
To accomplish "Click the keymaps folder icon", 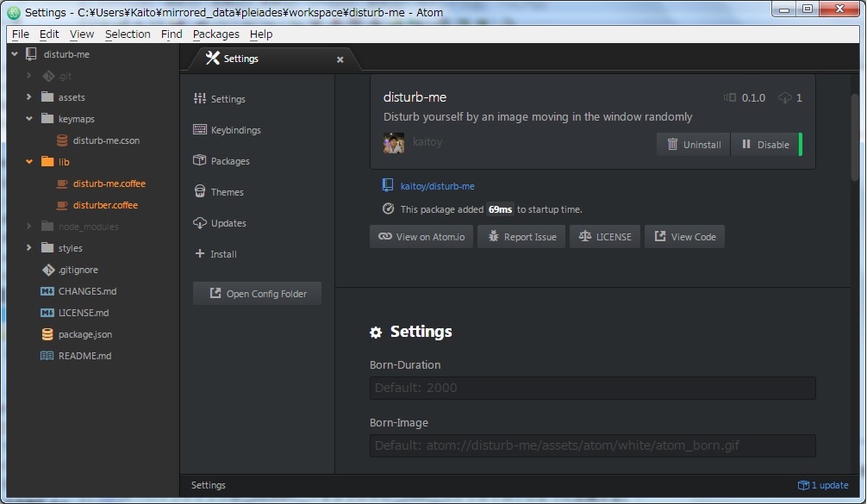I will point(47,119).
